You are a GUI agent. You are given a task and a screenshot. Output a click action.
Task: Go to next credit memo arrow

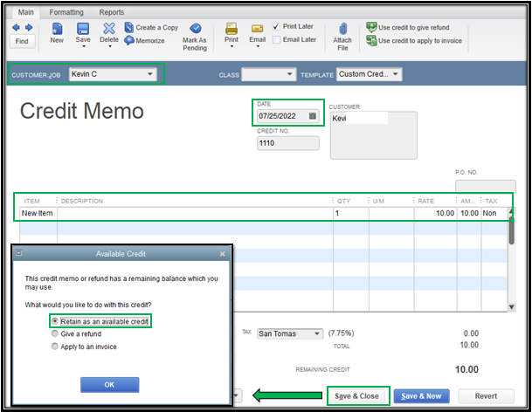click(29, 27)
